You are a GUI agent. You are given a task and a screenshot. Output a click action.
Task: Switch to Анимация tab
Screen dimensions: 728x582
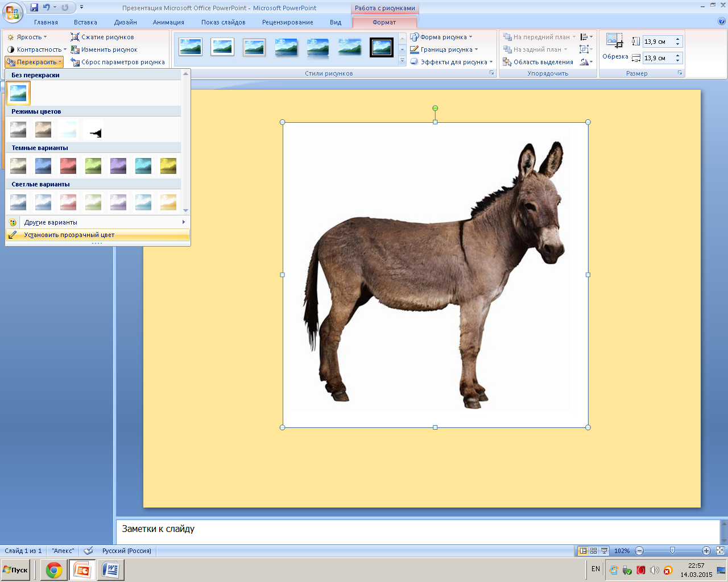[168, 22]
